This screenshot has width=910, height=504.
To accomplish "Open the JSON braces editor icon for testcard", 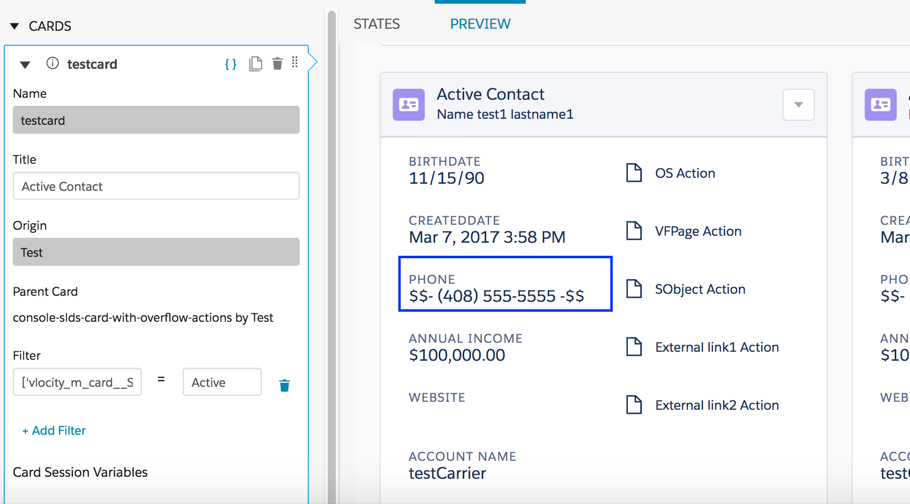I will (x=230, y=64).
